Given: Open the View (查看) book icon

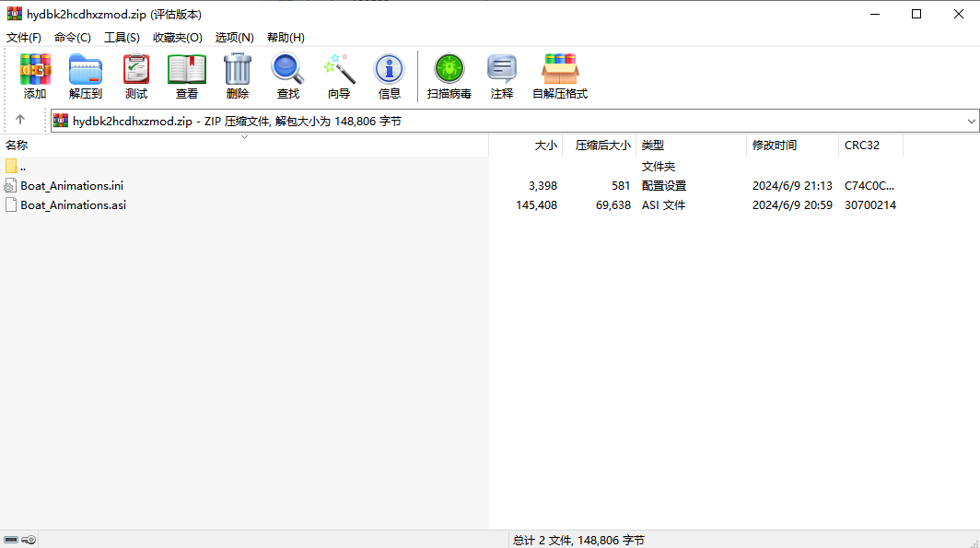Looking at the screenshot, I should point(187,69).
